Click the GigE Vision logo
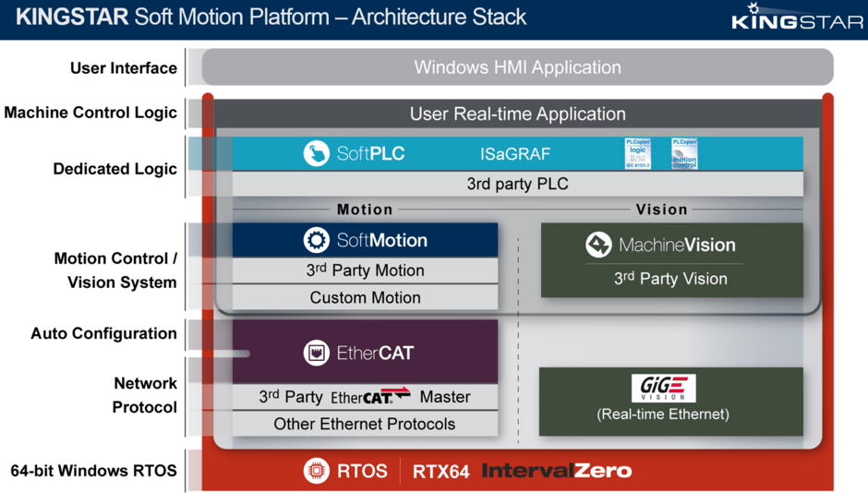 click(x=663, y=388)
